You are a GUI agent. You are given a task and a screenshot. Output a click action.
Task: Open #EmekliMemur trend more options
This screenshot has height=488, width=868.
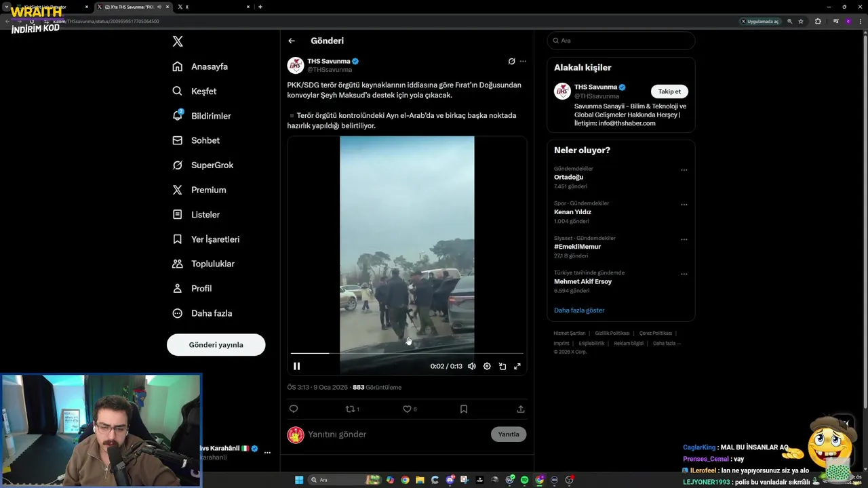coord(684,239)
